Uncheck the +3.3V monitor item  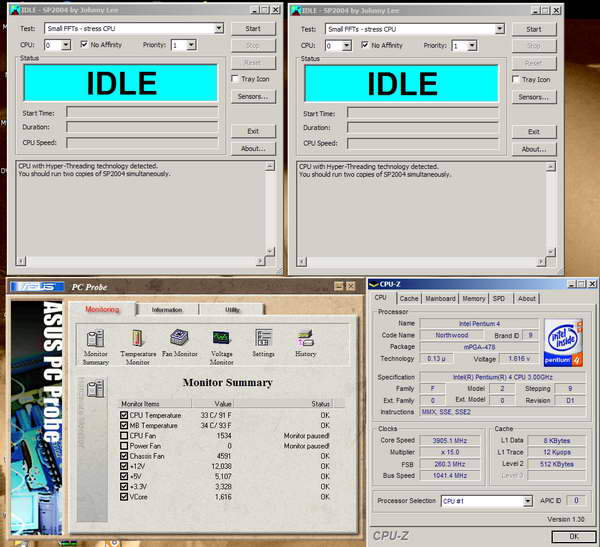tap(124, 487)
